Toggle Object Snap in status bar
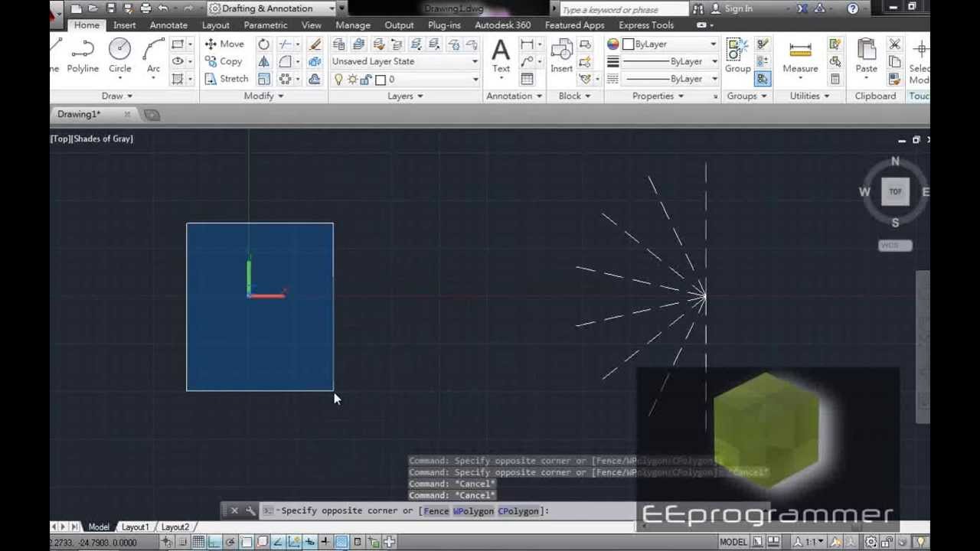Screen dimensions: 980x551 click(246, 542)
